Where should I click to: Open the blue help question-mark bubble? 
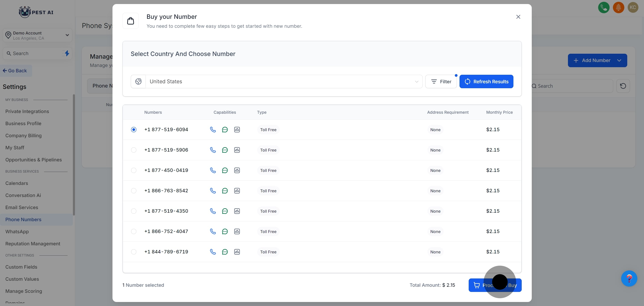coord(629,278)
